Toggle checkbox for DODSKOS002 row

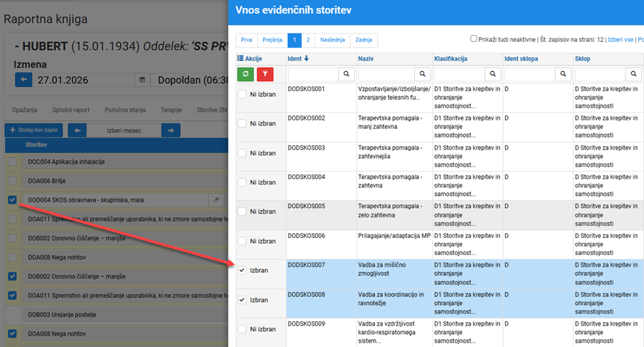242,123
